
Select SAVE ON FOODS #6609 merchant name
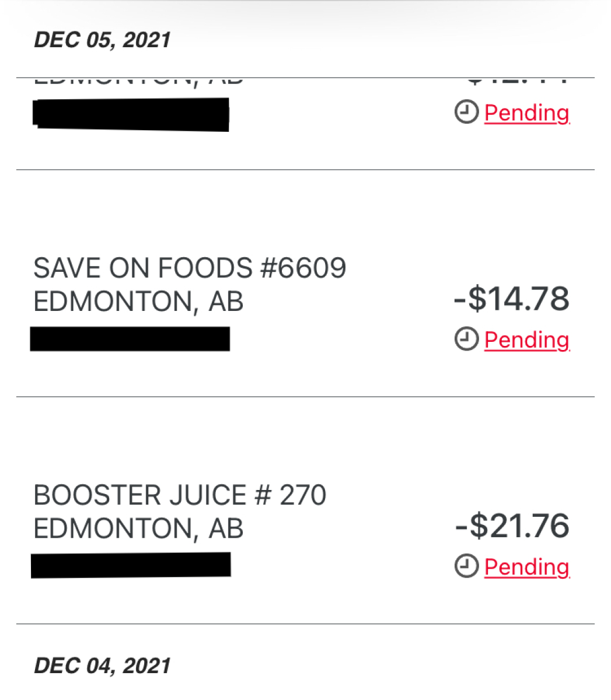tap(190, 268)
